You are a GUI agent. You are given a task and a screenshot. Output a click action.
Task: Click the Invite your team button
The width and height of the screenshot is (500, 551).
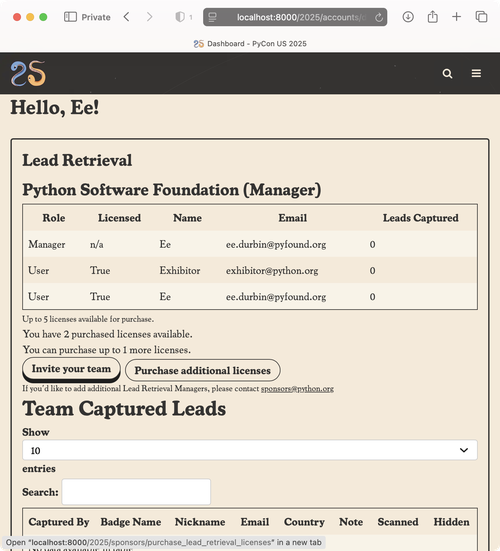click(71, 369)
